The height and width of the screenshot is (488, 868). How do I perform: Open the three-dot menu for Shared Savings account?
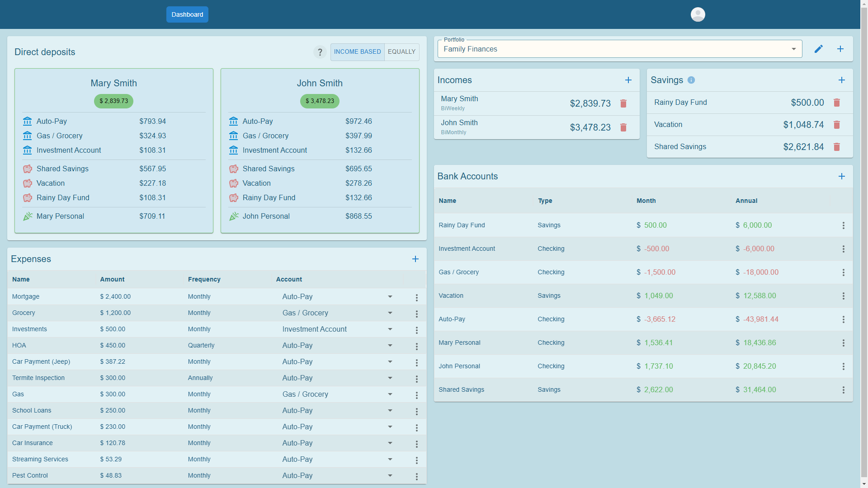pos(843,389)
